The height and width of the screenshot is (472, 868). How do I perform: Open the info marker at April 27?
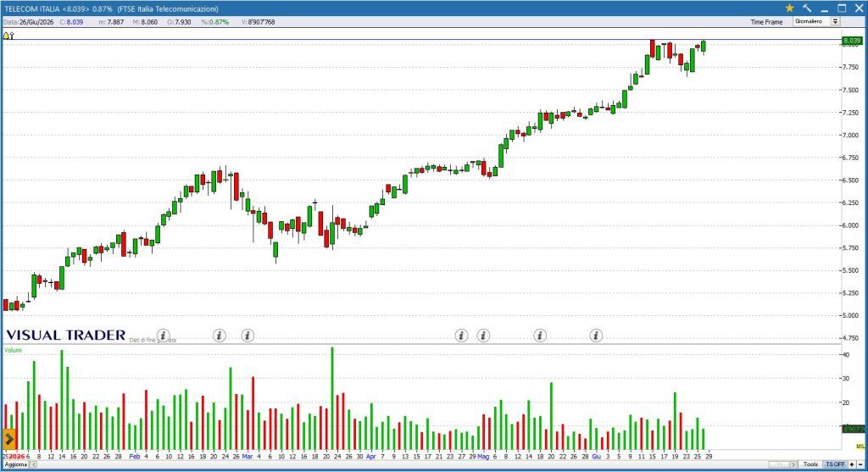click(461, 336)
